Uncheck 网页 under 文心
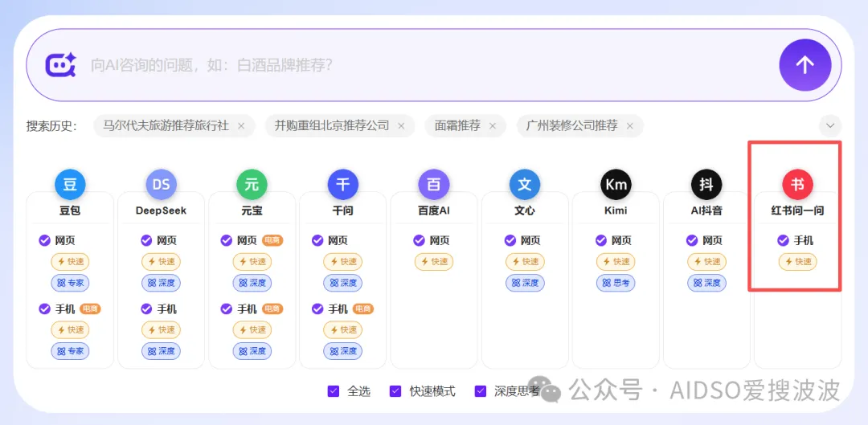This screenshot has width=868, height=425. point(510,240)
